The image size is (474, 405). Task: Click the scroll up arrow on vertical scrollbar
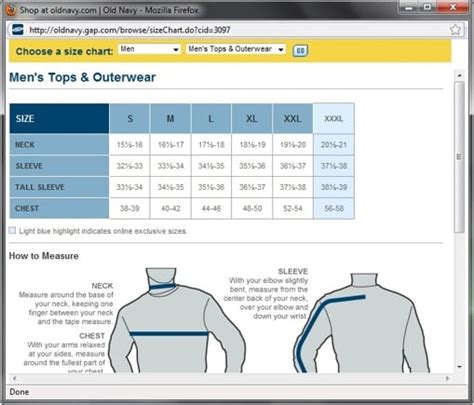coord(460,76)
